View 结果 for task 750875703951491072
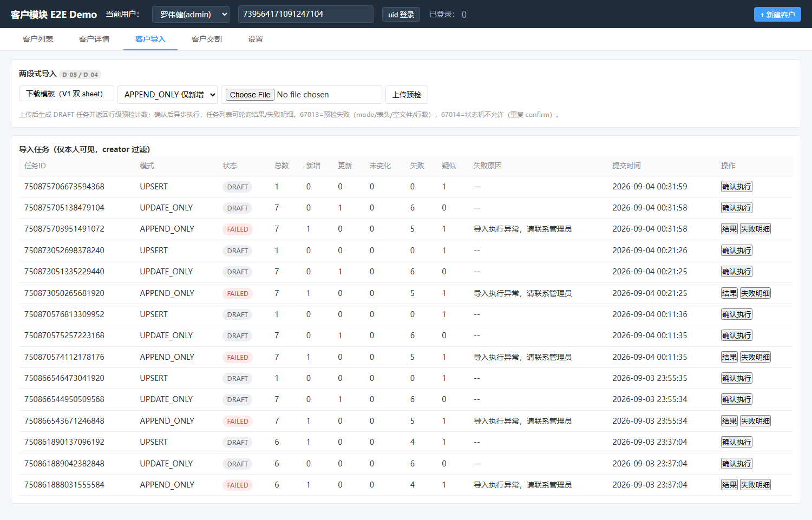Screen dimensions: 812x520 pyautogui.click(x=729, y=229)
